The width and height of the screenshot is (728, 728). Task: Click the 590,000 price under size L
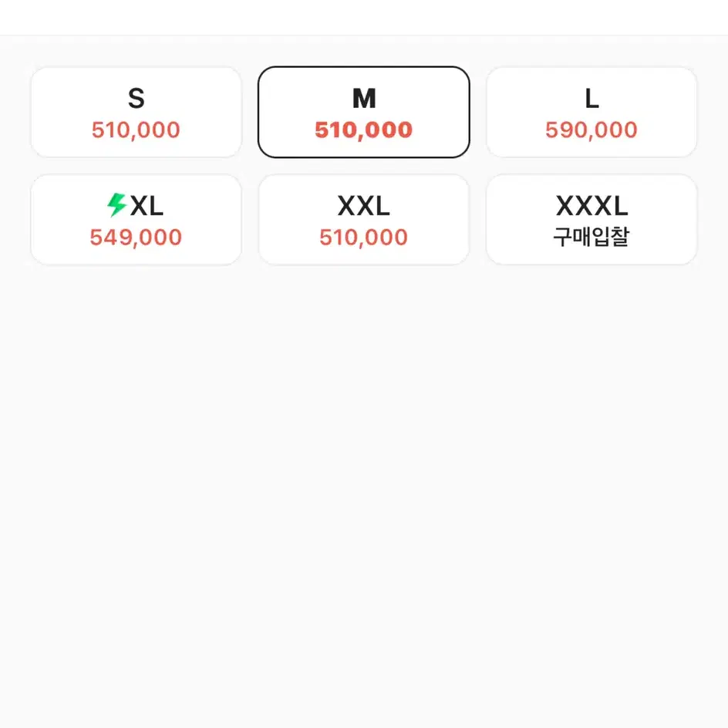coord(591,130)
